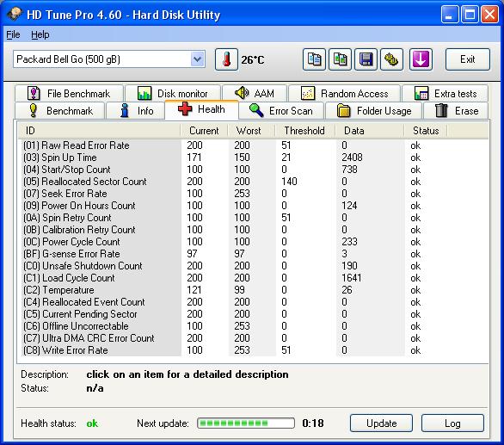Image resolution: width=504 pixels, height=445 pixels.
Task: Click the copy screenshot to clipboard icon
Action: [x=340, y=59]
